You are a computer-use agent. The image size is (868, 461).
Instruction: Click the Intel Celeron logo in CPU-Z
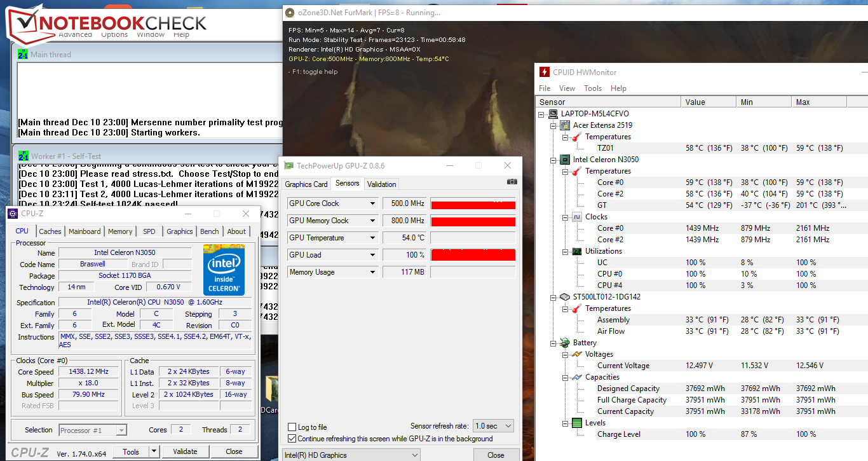[224, 270]
